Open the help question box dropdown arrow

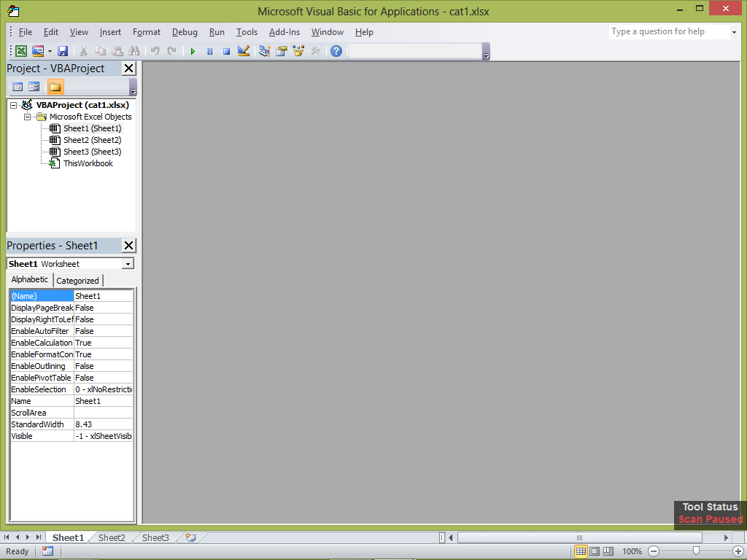tap(734, 32)
